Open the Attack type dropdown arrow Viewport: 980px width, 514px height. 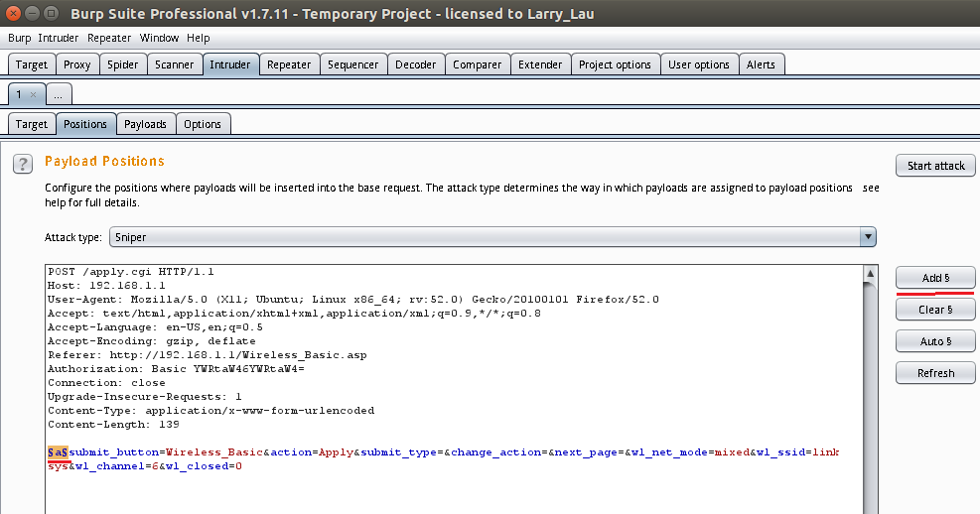(x=868, y=237)
